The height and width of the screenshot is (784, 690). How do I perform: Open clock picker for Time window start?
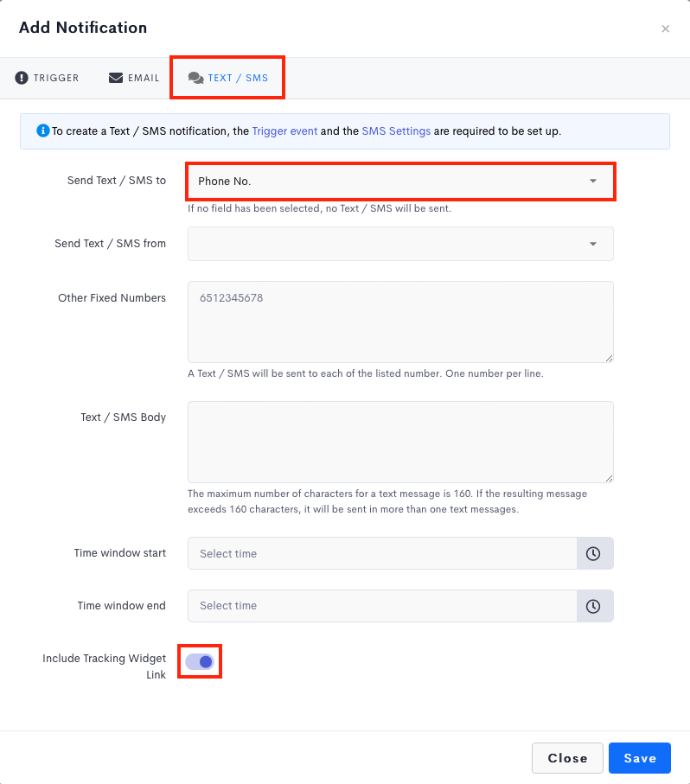tap(593, 553)
